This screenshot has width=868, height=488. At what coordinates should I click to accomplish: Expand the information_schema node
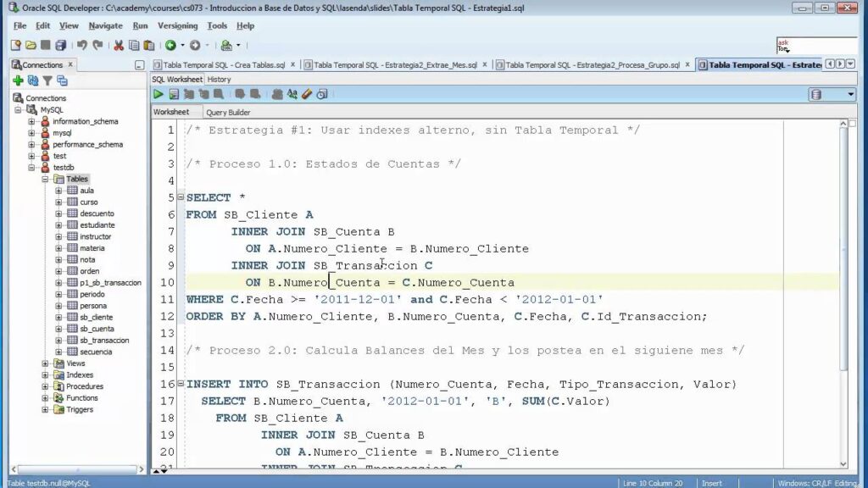(x=31, y=121)
